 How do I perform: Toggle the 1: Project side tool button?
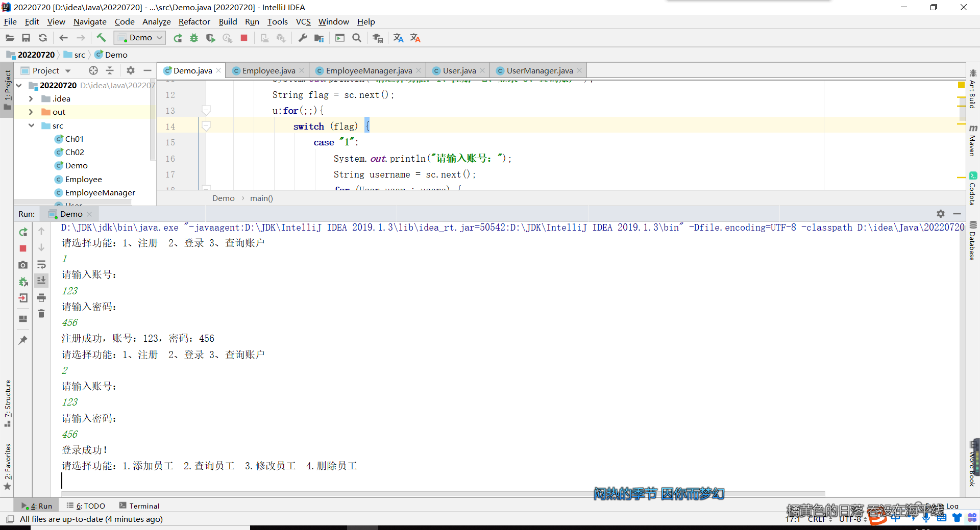pos(7,90)
